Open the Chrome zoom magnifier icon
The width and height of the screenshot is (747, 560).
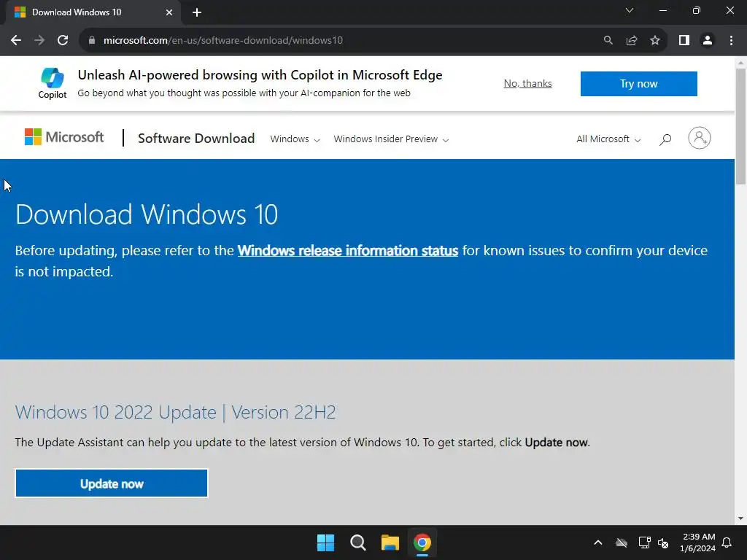coord(608,41)
